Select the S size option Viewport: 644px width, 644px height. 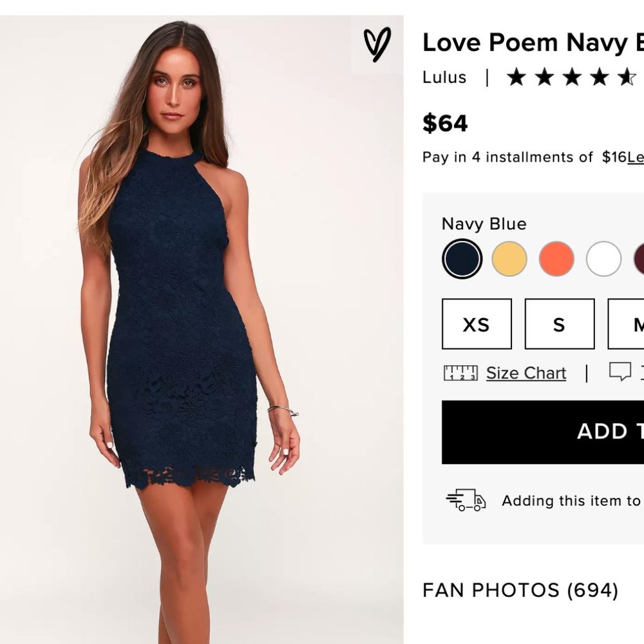pyautogui.click(x=558, y=325)
